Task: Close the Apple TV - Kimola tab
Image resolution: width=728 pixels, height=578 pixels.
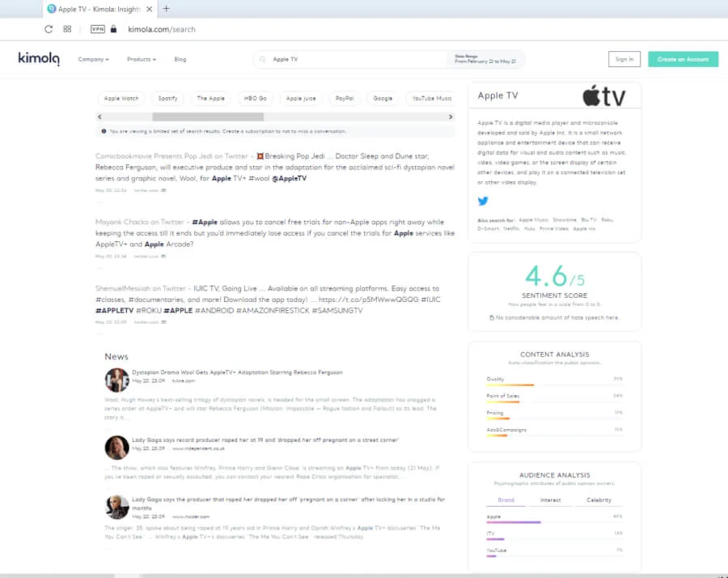Action: 149,9
